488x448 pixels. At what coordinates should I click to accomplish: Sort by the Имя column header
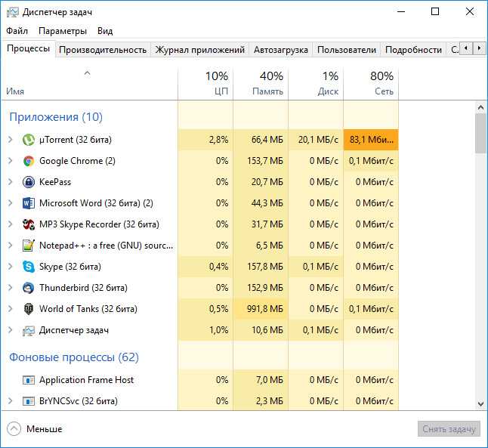coord(89,83)
